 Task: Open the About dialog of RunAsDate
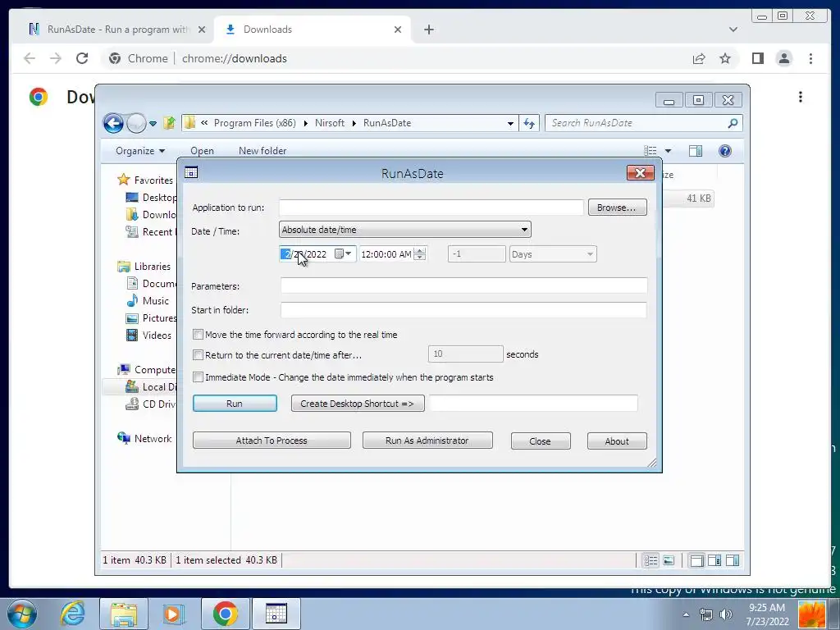point(617,441)
